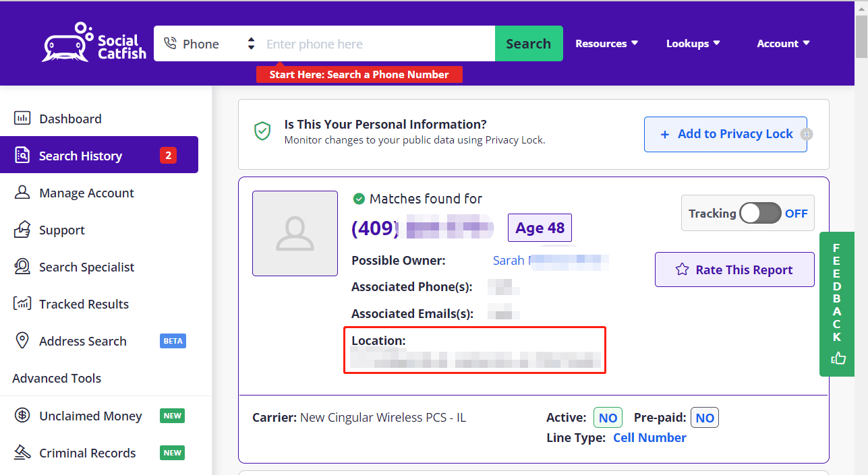This screenshot has height=475, width=868.
Task: Open the Lookups menu
Action: click(x=693, y=43)
